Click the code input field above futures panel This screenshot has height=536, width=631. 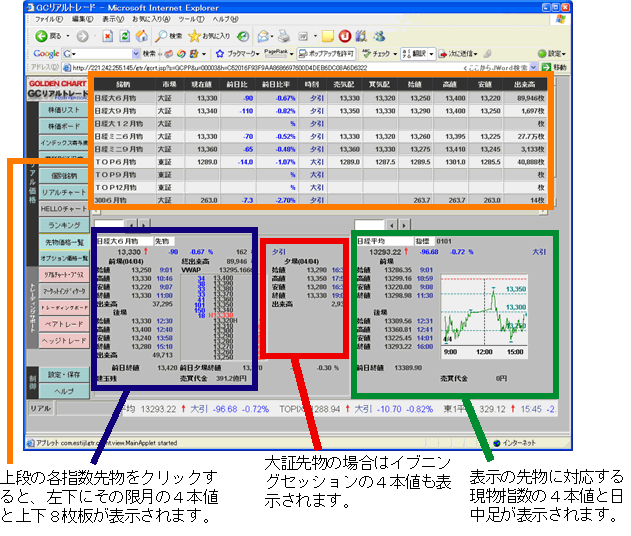(x=109, y=225)
